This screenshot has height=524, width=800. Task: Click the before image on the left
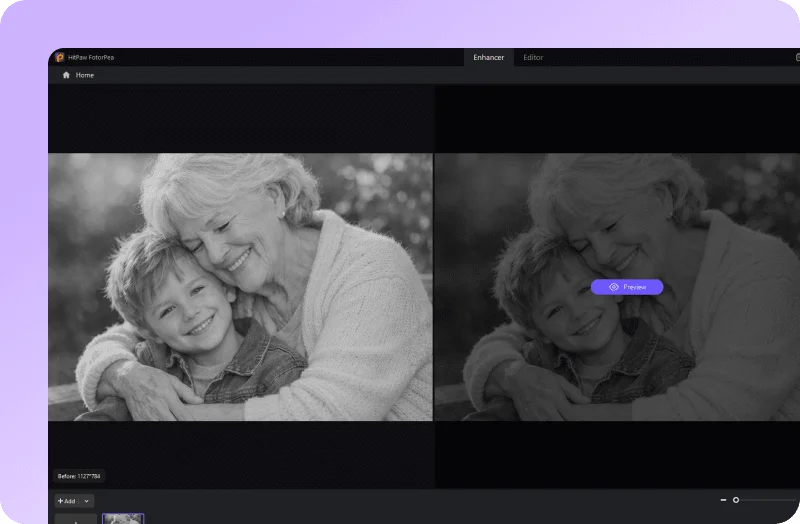click(240, 287)
